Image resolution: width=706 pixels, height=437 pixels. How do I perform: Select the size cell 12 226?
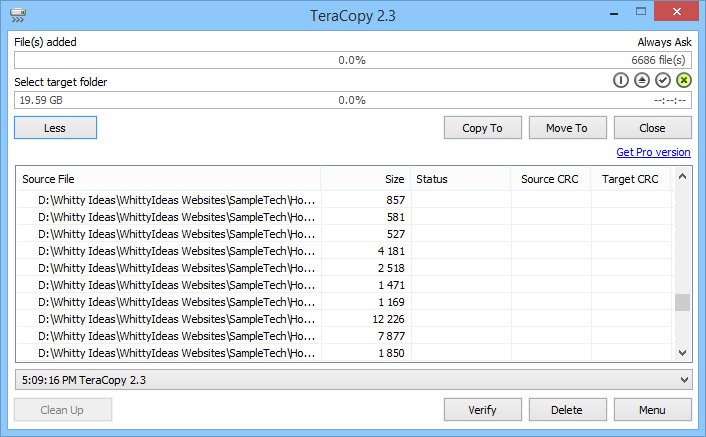(389, 319)
